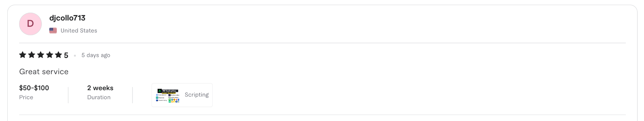Select the fourth rating star

click(x=50, y=55)
